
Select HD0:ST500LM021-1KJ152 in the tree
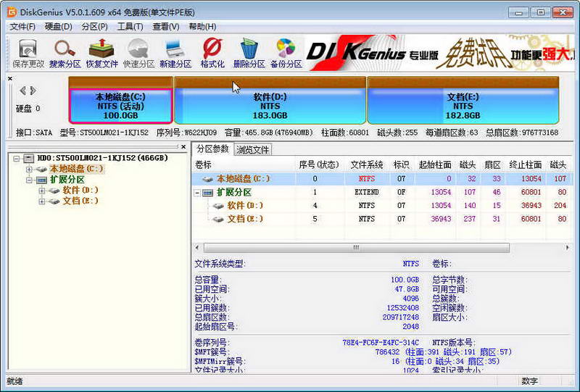pos(102,158)
